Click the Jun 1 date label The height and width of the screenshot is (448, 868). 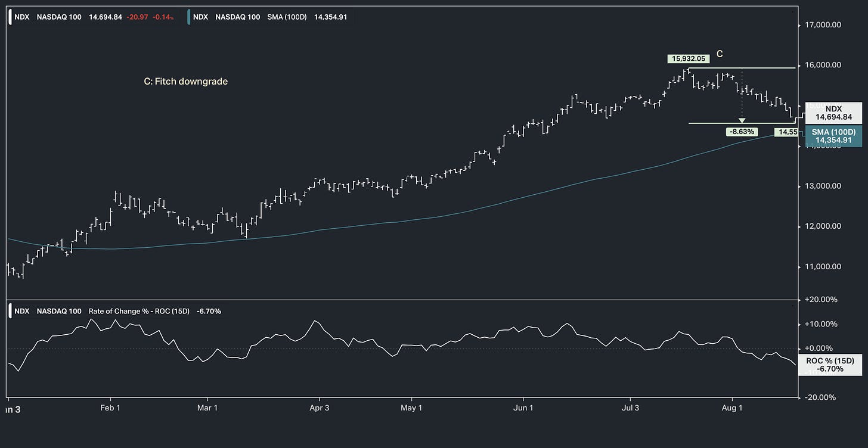click(x=523, y=408)
